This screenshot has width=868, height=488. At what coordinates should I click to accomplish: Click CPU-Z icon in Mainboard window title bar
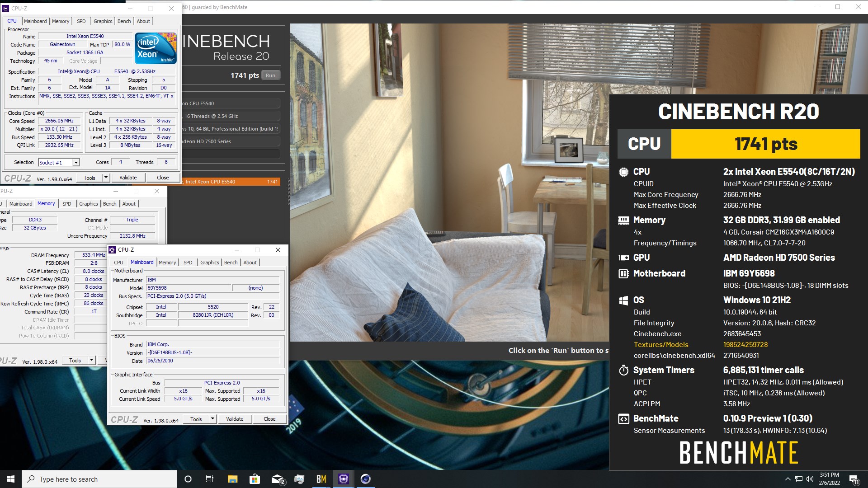point(113,250)
